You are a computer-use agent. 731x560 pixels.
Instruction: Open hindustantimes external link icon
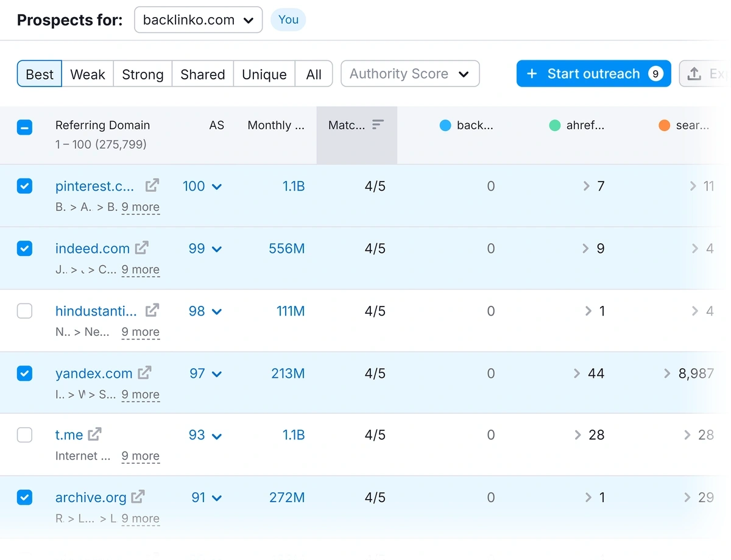(x=152, y=310)
